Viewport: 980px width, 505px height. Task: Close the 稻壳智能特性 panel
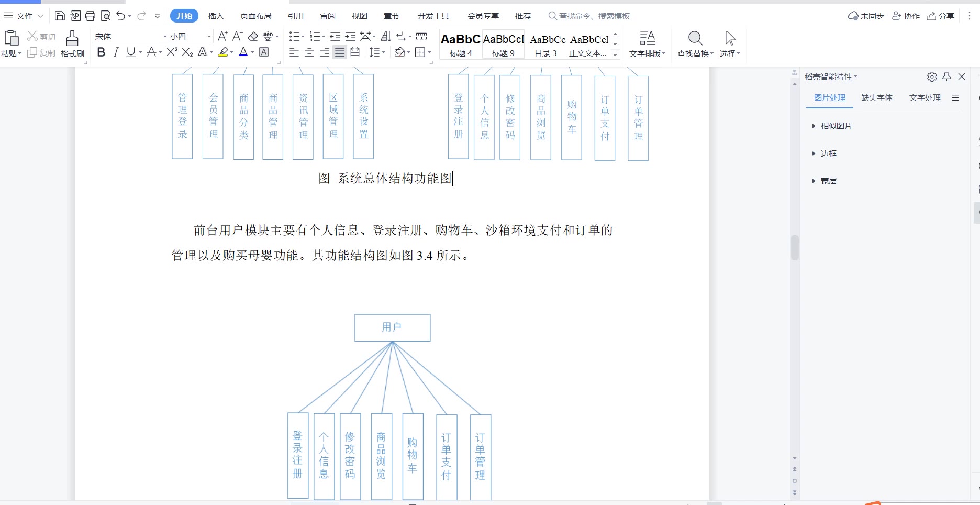[x=962, y=76]
